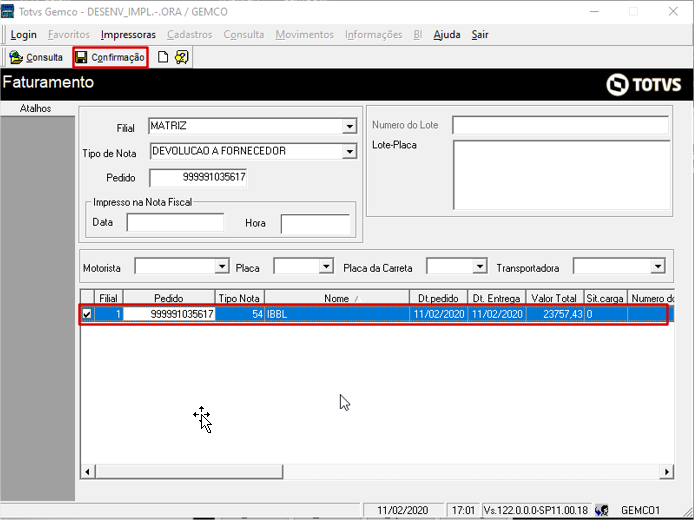Click the Numero do Lote field
This screenshot has height=520, width=694.
point(560,125)
